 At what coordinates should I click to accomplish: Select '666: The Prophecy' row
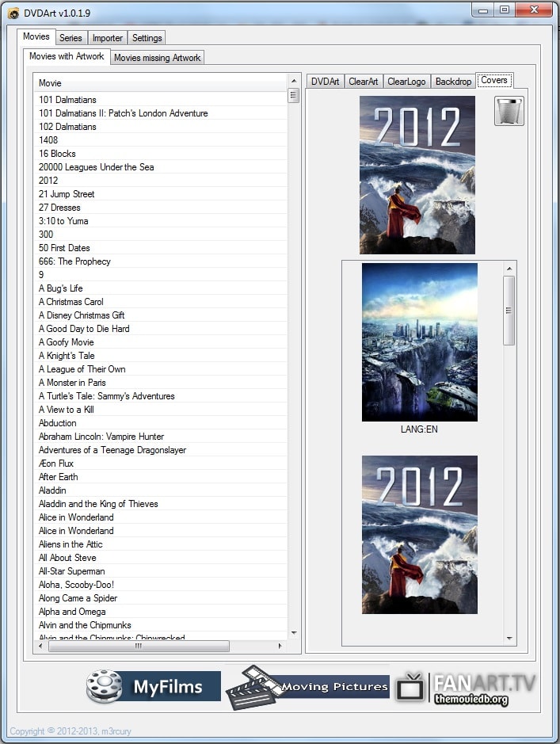[x=160, y=261]
